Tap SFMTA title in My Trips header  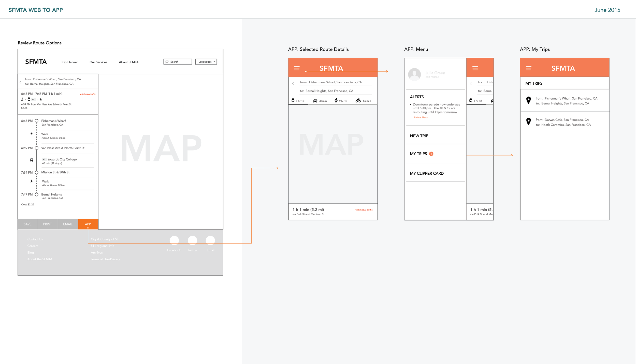(563, 68)
